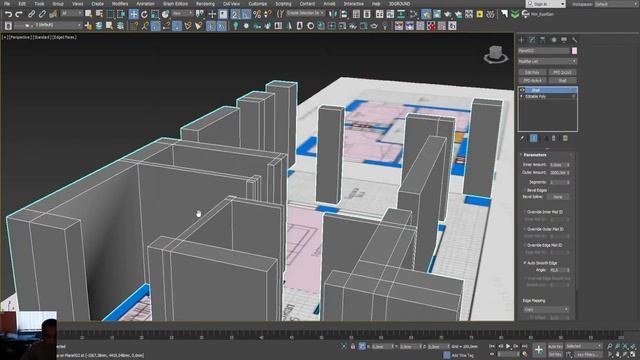The image size is (640, 360).
Task: Open the Modifiers menu
Action: click(120, 4)
